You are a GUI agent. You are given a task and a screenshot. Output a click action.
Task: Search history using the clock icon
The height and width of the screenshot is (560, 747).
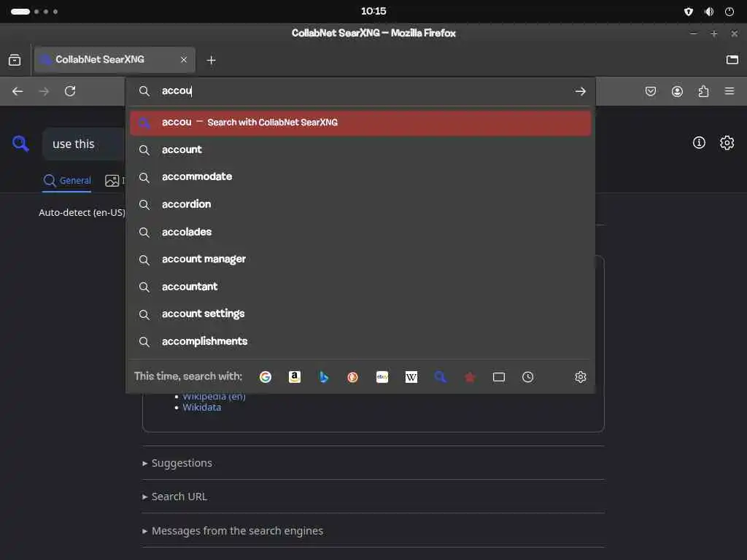[x=528, y=377]
